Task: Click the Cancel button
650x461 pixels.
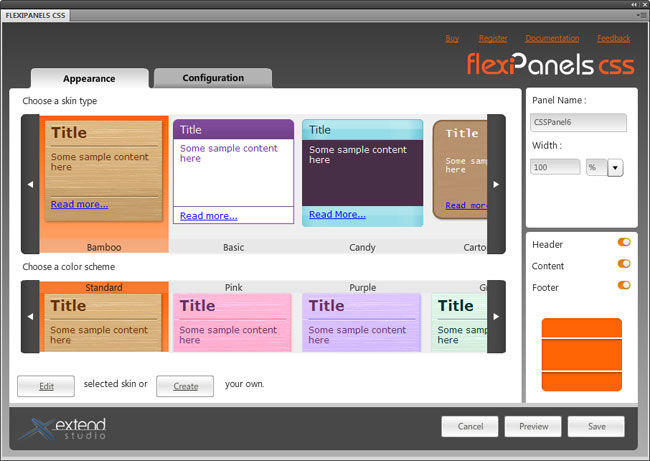Action: click(470, 427)
